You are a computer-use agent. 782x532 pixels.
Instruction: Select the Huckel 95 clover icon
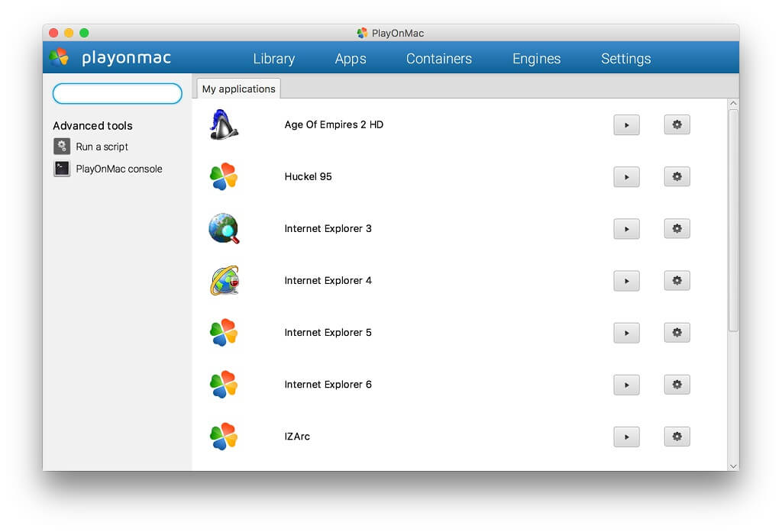tap(224, 176)
